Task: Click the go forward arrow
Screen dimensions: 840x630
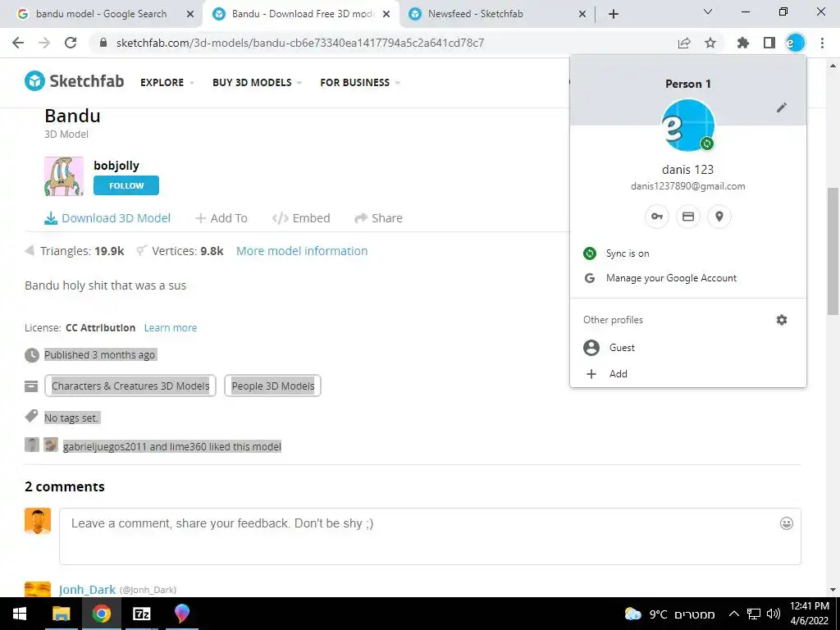Action: tap(44, 43)
